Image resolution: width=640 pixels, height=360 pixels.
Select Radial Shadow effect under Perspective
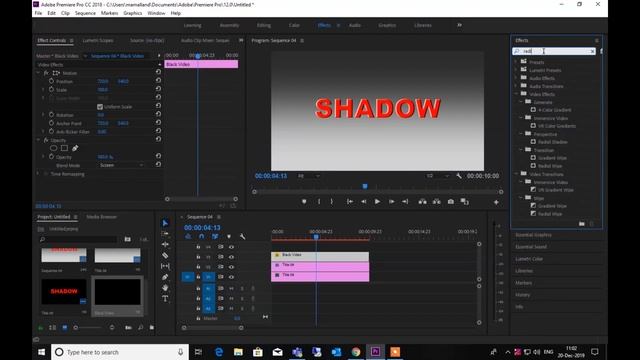pos(553,142)
